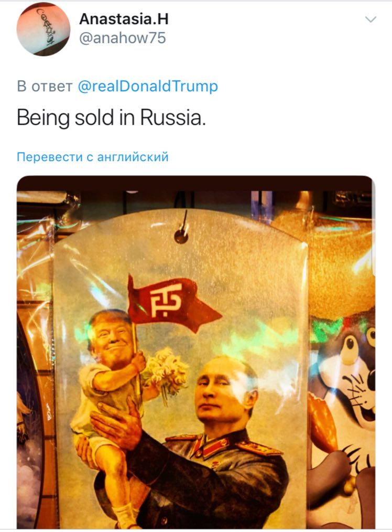This screenshot has height=532, width=392.
Task: Click the Anastasia.H display name
Action: click(124, 19)
